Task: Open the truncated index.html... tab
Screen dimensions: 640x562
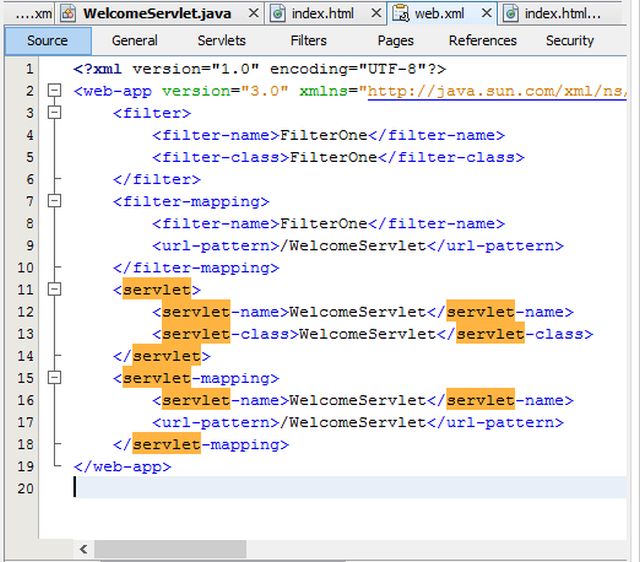Action: (x=562, y=14)
